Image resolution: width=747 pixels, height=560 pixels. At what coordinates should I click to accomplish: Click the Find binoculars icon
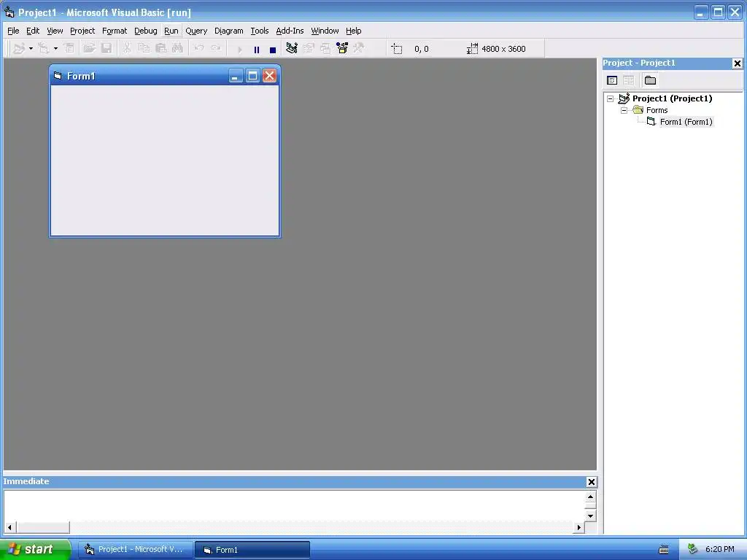(x=178, y=49)
